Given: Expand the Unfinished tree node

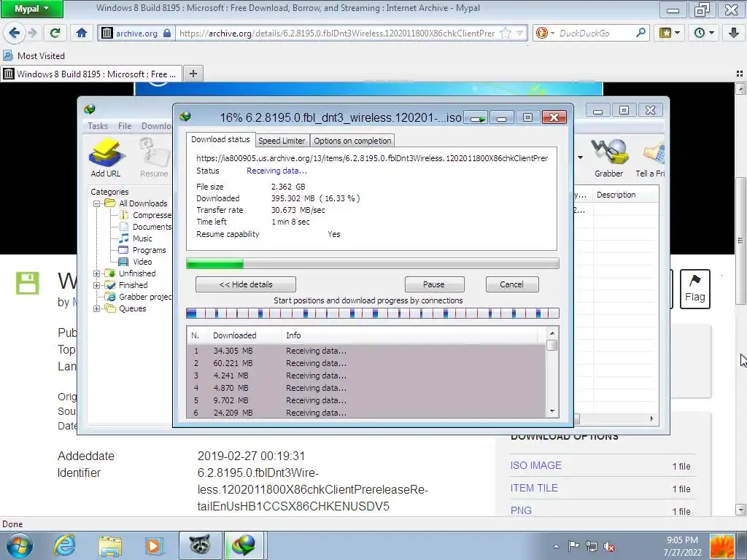Looking at the screenshot, I should [x=96, y=273].
